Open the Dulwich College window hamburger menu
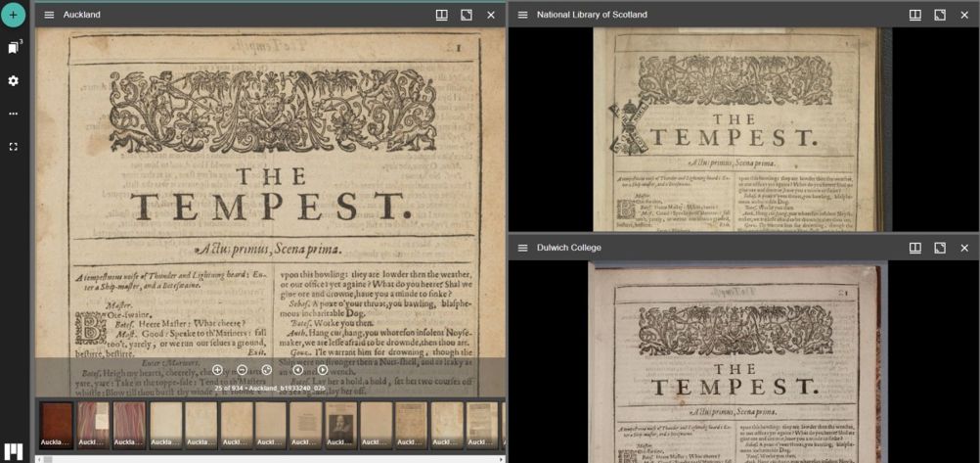The height and width of the screenshot is (463, 980). [523, 248]
